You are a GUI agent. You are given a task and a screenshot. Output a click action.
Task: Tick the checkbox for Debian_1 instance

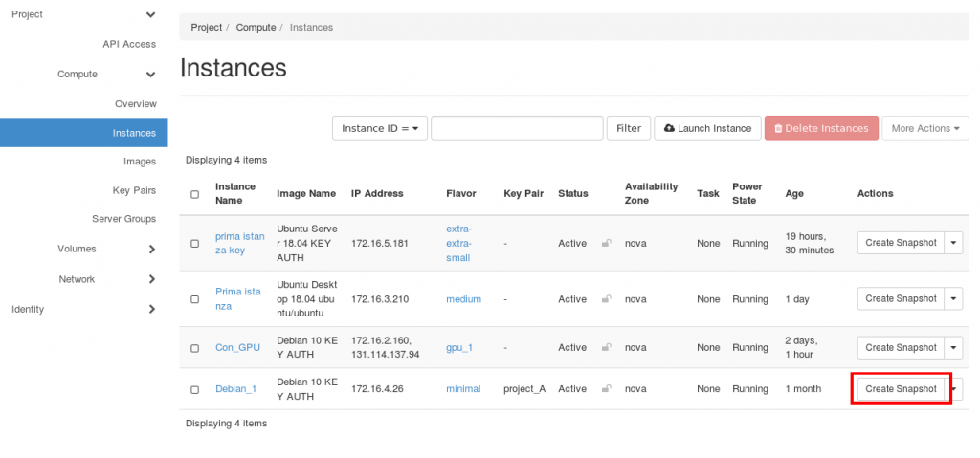click(x=195, y=390)
